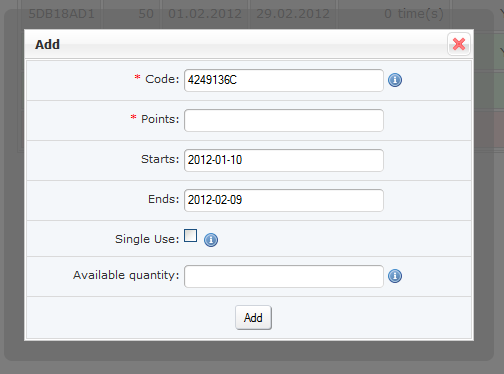
Task: Focus the Code field containing 4249136C
Action: (284, 80)
